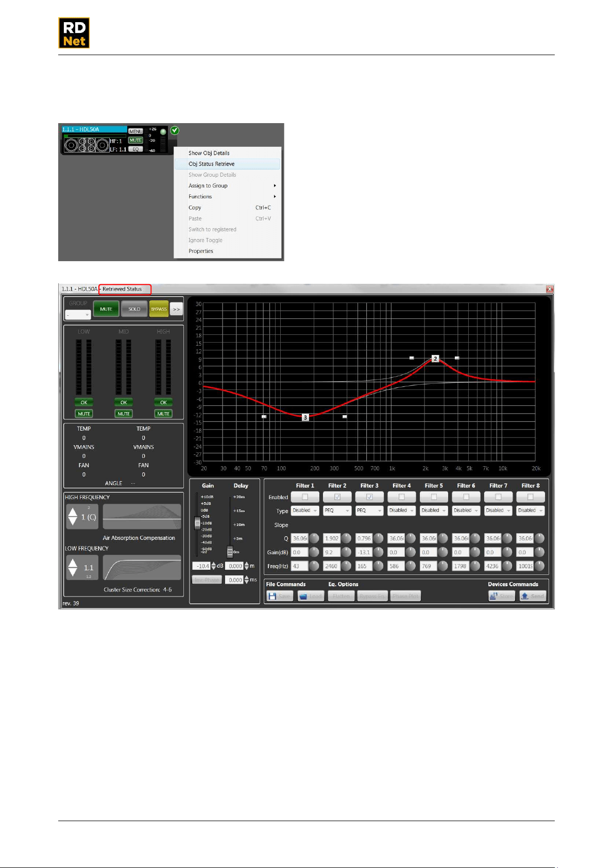Click the Send device command button

[533, 596]
